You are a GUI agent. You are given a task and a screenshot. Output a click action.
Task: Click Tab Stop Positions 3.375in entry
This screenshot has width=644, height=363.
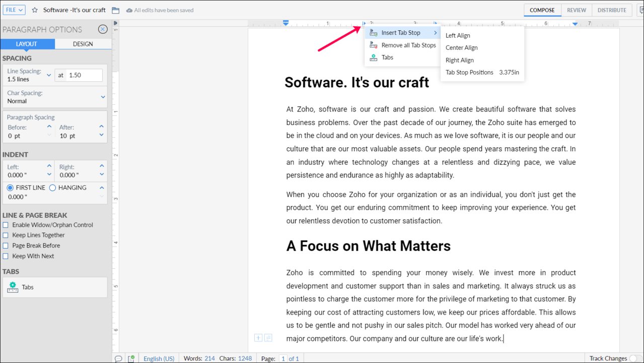click(x=482, y=73)
